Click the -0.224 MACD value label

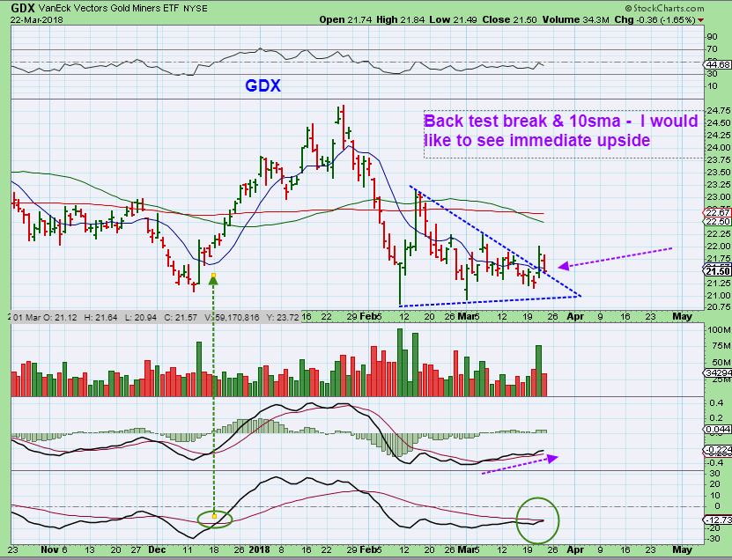(x=719, y=450)
